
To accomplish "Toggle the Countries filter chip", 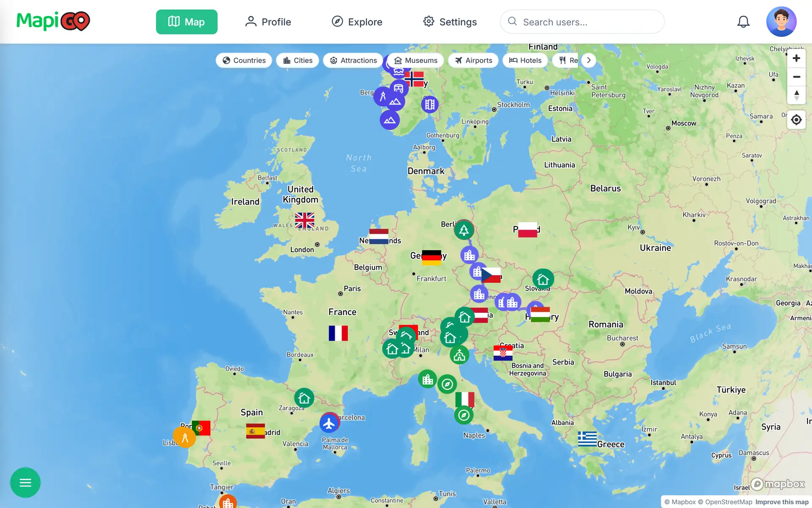I will pos(244,60).
